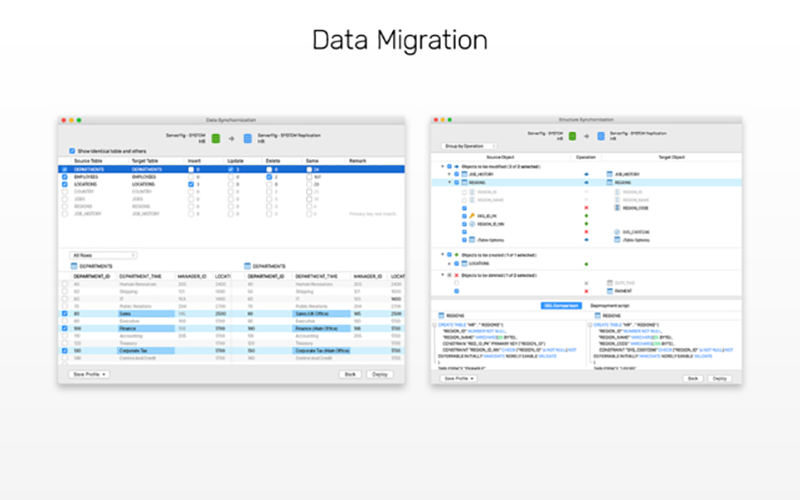Click JOB_HISTORY source table icon in Structure Synchronization
Image resolution: width=800 pixels, height=500 pixels.
[x=464, y=174]
